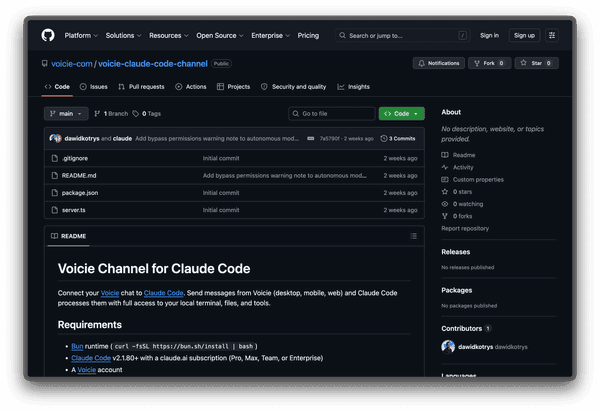View the 0 Tags link
This screenshot has width=600, height=412.
147,114
